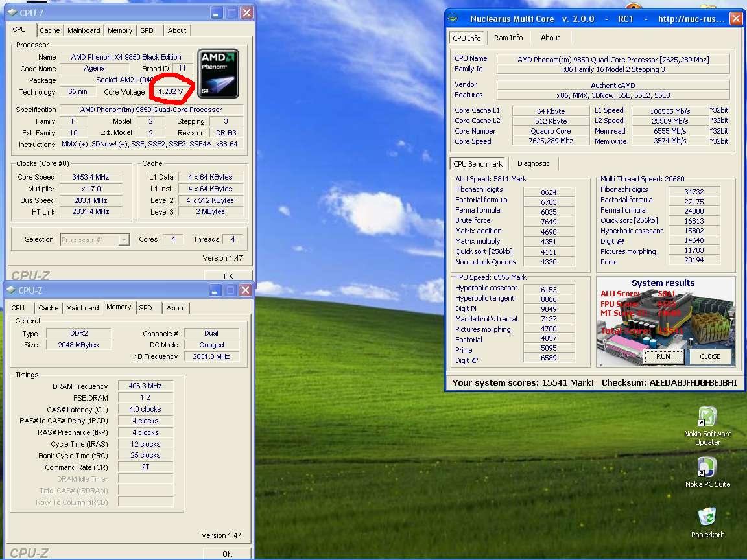This screenshot has width=747, height=560.
Task: Click the DRAM Frequency 406.3 MHz value
Action: click(145, 386)
